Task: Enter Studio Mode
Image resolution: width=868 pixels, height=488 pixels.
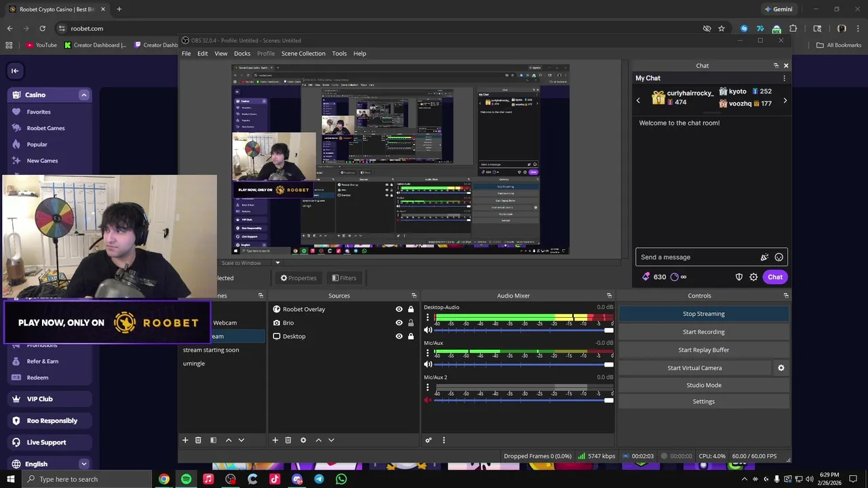Action: point(704,385)
